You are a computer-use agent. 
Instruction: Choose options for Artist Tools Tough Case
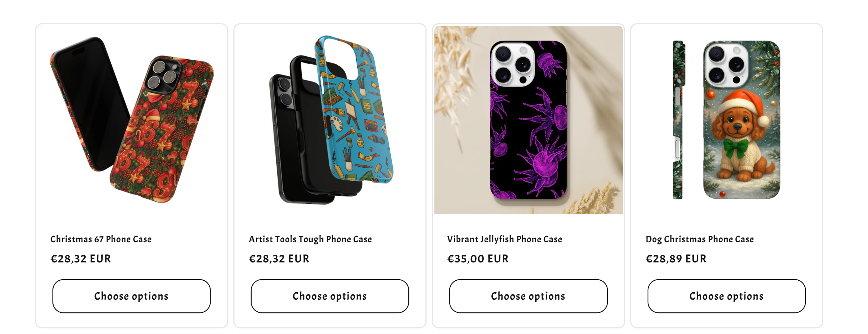pos(330,296)
